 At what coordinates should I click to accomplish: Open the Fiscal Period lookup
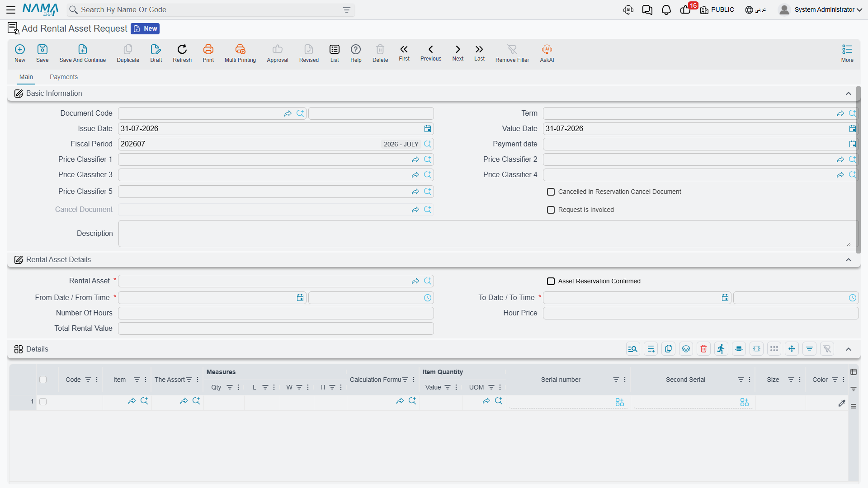(x=428, y=144)
